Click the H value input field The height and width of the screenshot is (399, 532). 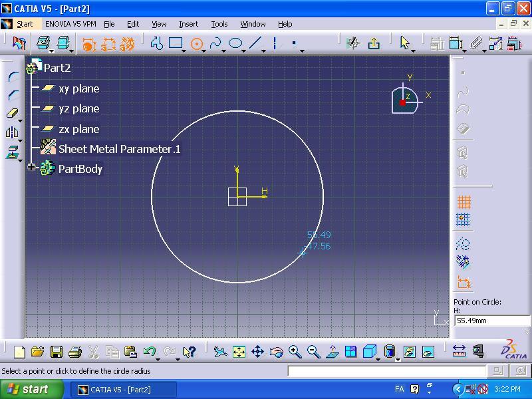click(x=491, y=321)
